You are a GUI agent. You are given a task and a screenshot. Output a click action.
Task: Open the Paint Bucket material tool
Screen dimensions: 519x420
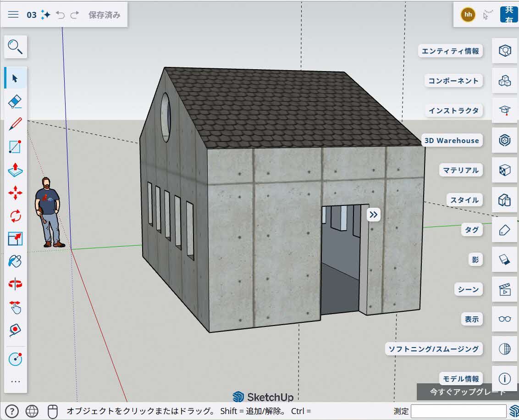(15, 260)
